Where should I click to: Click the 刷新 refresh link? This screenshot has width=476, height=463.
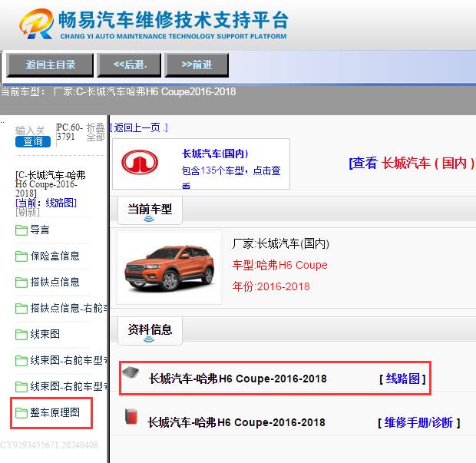point(28,212)
